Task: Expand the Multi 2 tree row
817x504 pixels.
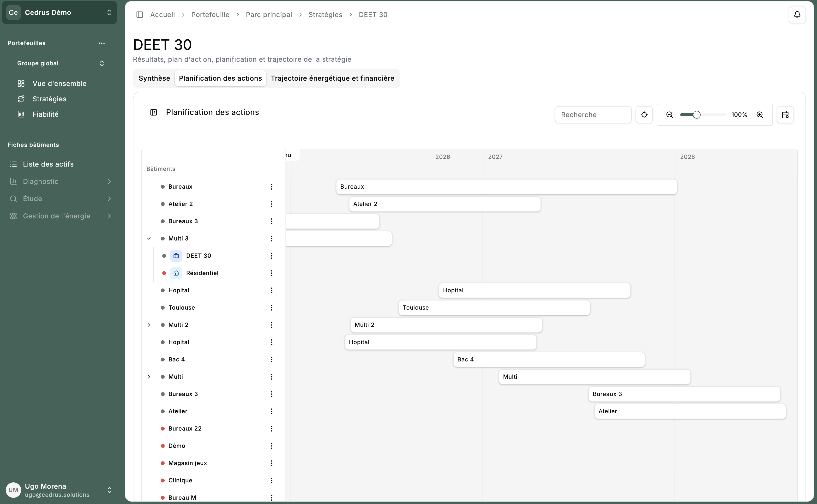Action: 149,325
